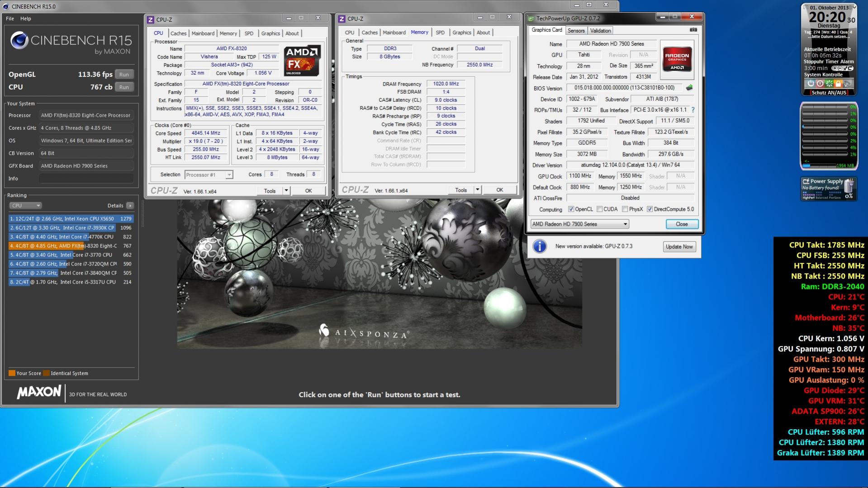Toggle the PhysX checkbox
This screenshot has width=868, height=488.
pos(625,209)
